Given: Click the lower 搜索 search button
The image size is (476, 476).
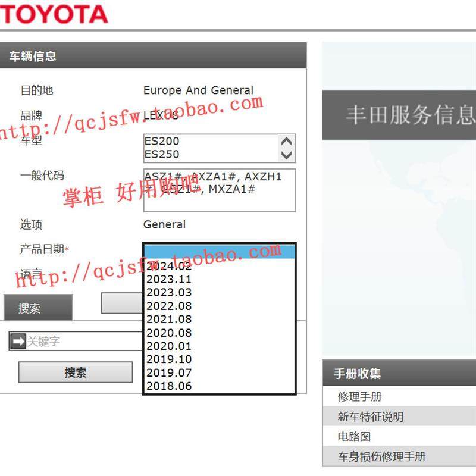Looking at the screenshot, I should point(74,371).
